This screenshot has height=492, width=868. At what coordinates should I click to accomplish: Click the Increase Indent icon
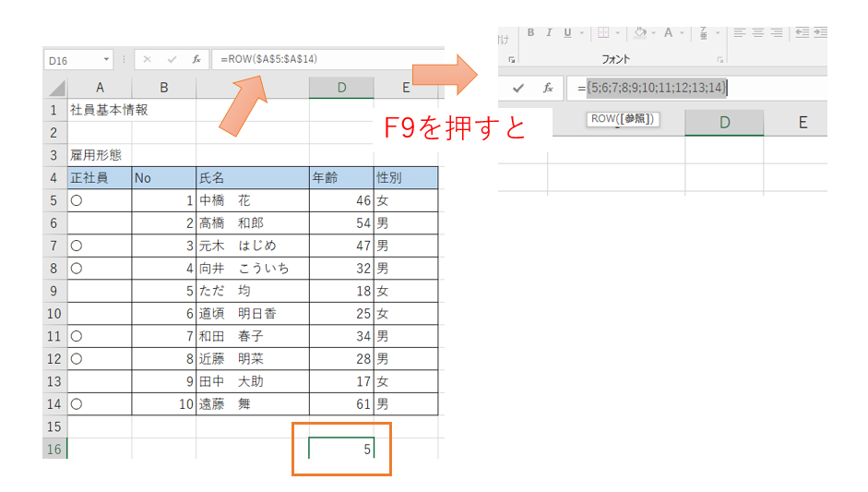click(820, 32)
